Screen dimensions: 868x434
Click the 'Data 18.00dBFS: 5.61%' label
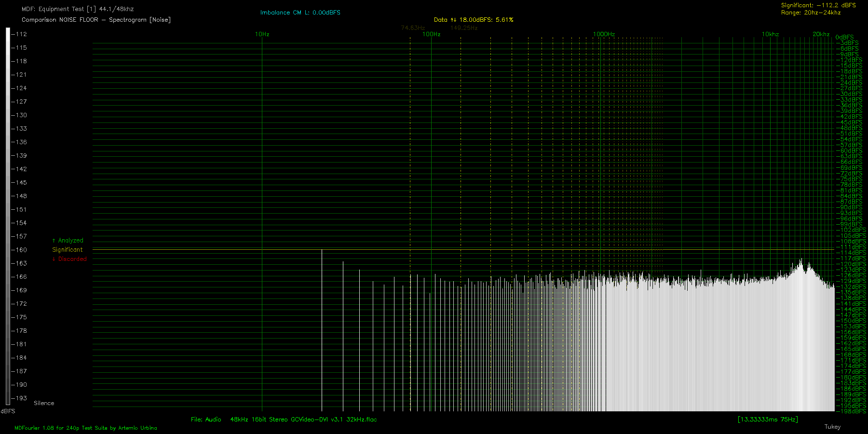click(x=474, y=20)
